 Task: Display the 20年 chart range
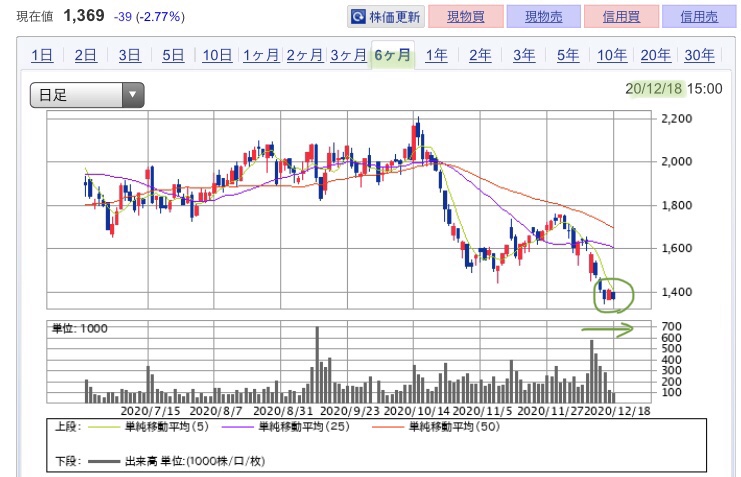pyautogui.click(x=655, y=55)
